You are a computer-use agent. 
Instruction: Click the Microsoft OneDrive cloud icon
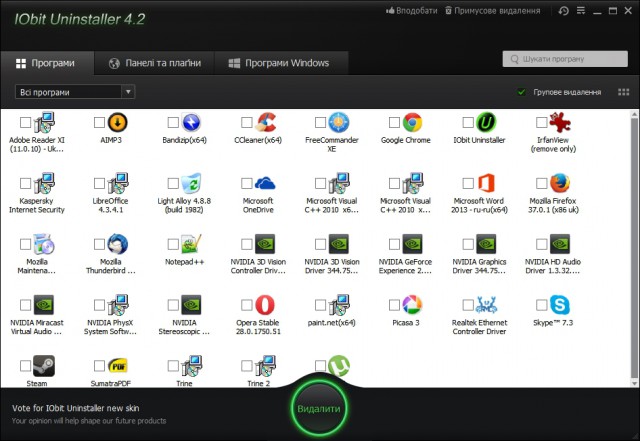pos(265,183)
